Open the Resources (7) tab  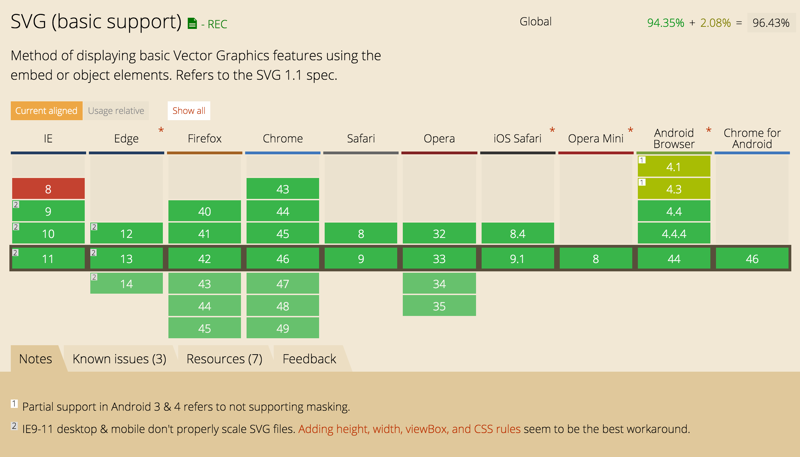click(x=224, y=359)
